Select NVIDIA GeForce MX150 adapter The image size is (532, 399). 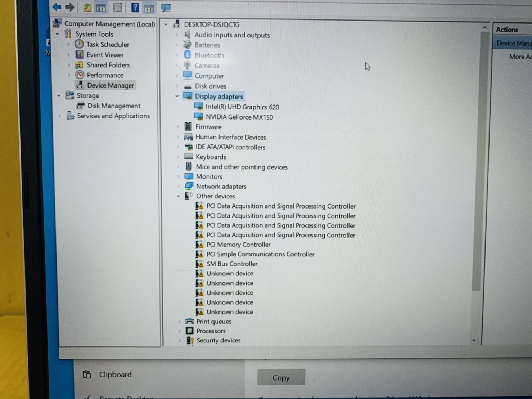tap(239, 117)
